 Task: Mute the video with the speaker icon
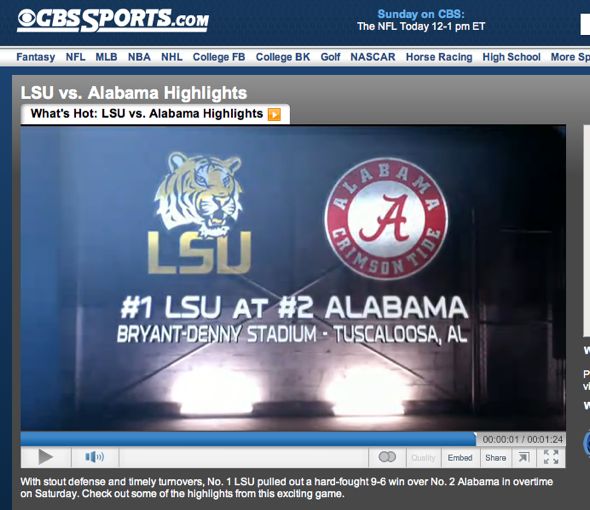click(95, 457)
